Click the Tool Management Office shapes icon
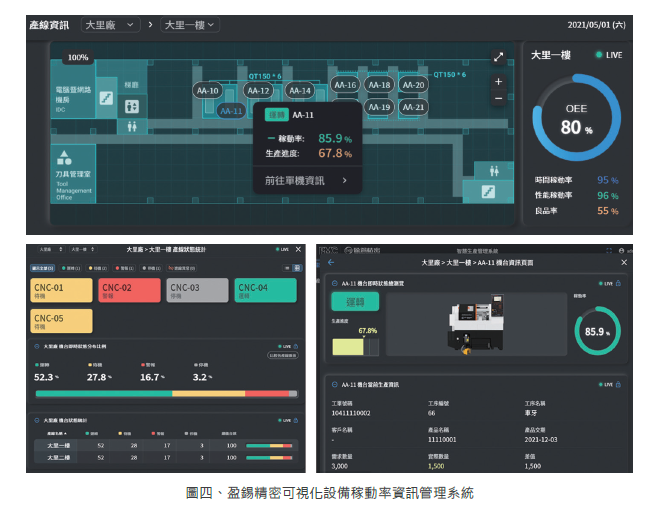 pos(64,158)
